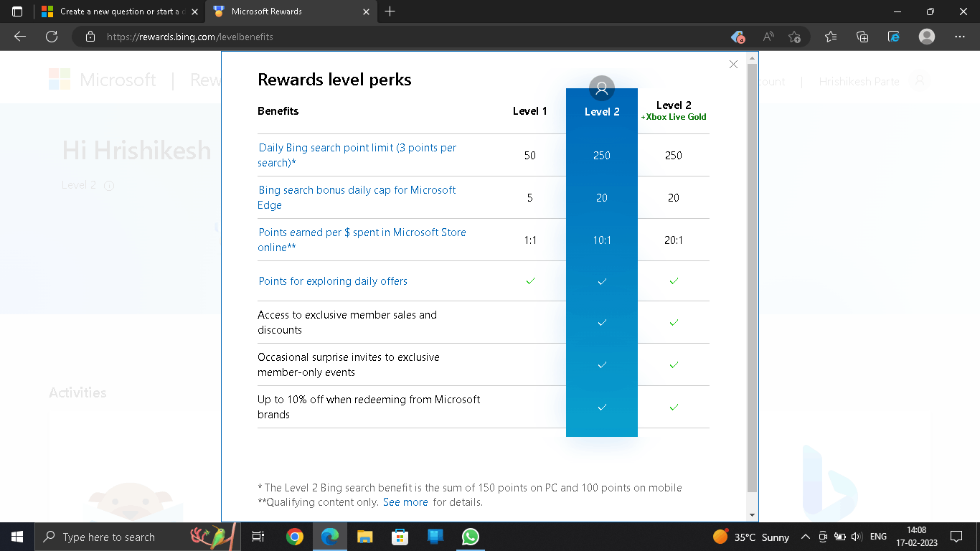The width and height of the screenshot is (980, 551).
Task: Open the weather widget showing 35°C Sunny
Action: point(751,537)
